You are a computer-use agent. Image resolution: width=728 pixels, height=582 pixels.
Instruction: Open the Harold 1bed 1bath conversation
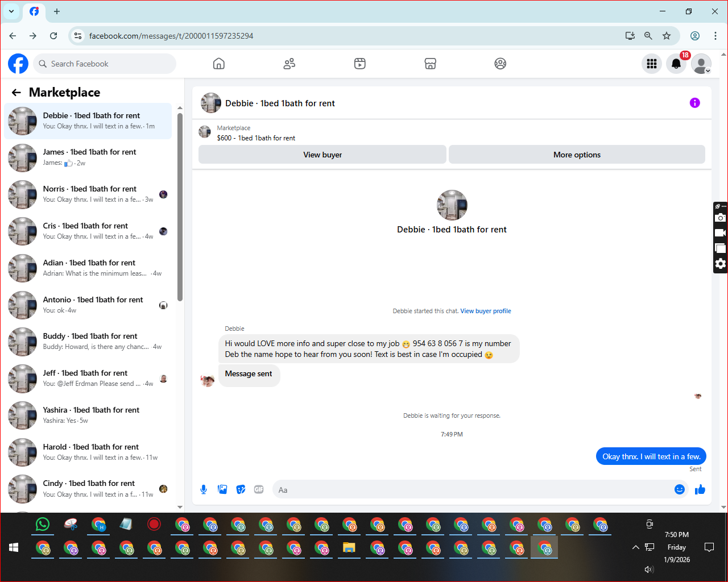(x=88, y=452)
